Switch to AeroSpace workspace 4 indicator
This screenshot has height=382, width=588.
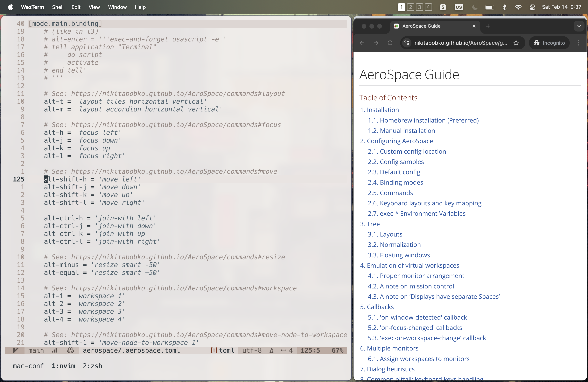428,7
